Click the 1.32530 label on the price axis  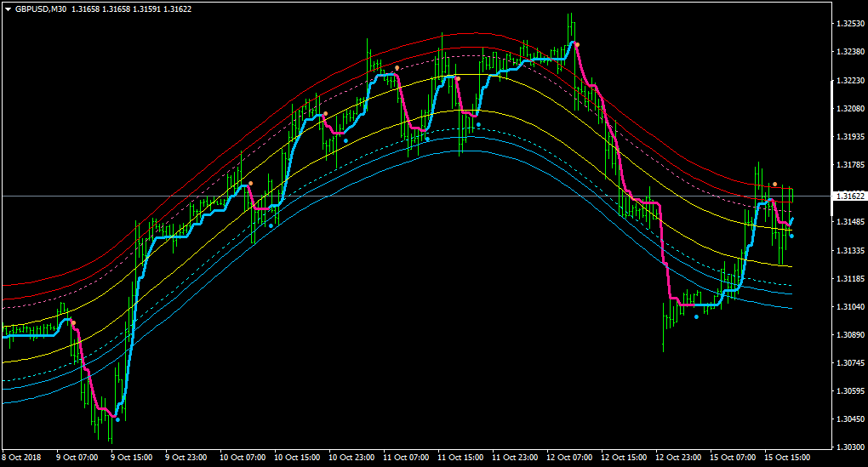point(850,23)
